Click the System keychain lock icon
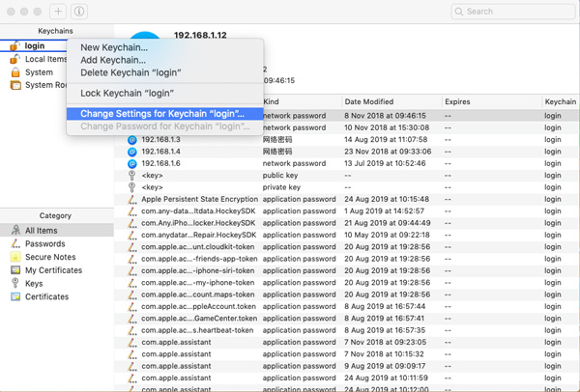 click(15, 72)
